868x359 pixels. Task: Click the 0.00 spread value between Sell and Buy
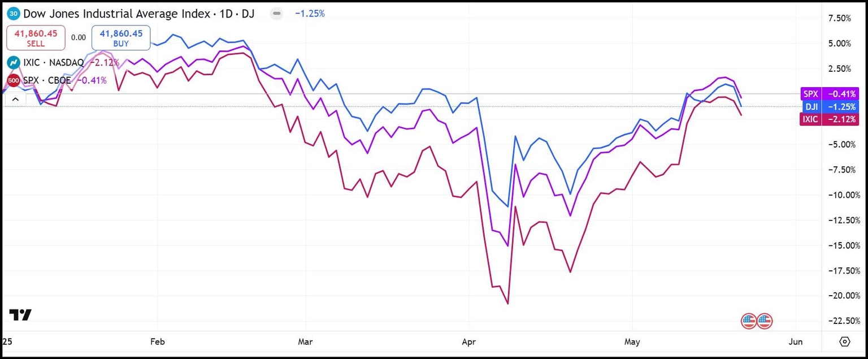click(x=78, y=37)
